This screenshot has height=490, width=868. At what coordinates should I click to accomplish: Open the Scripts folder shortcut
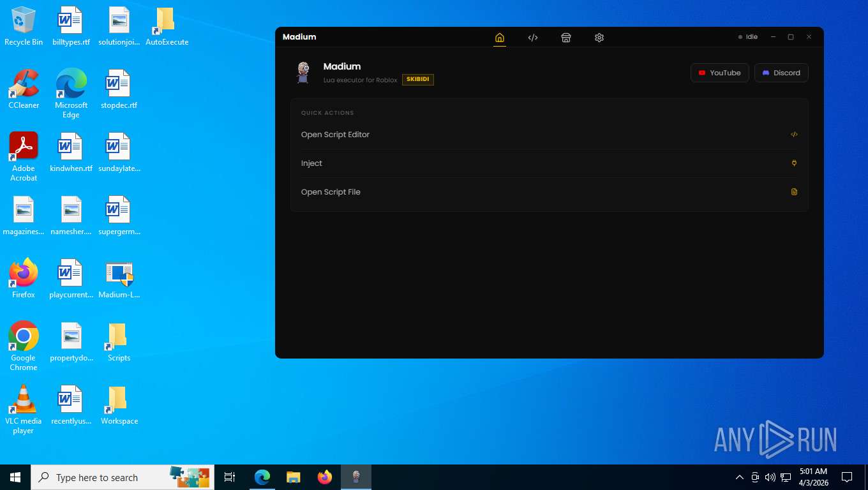(x=119, y=342)
